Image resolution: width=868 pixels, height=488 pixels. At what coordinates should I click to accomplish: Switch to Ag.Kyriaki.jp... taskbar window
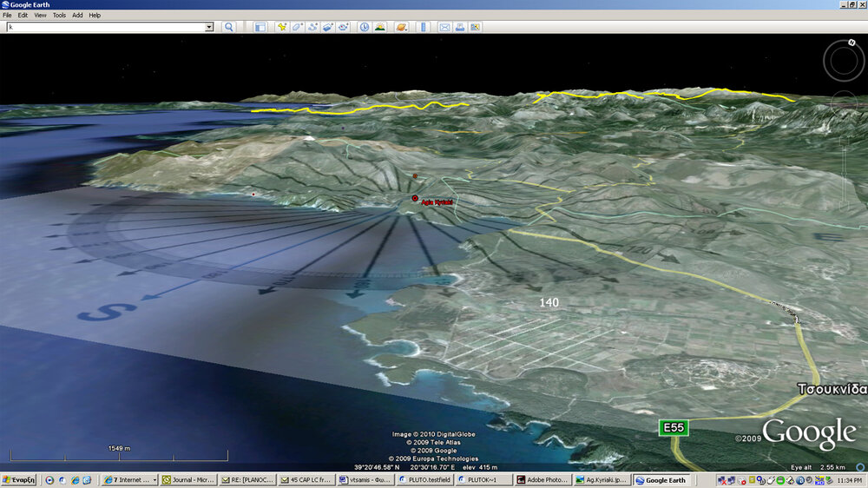coord(602,480)
